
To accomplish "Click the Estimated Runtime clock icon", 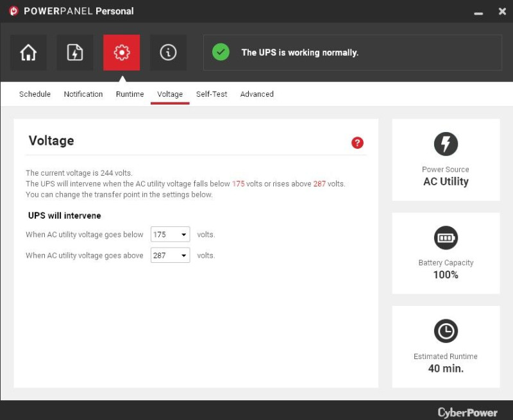I will click(446, 331).
